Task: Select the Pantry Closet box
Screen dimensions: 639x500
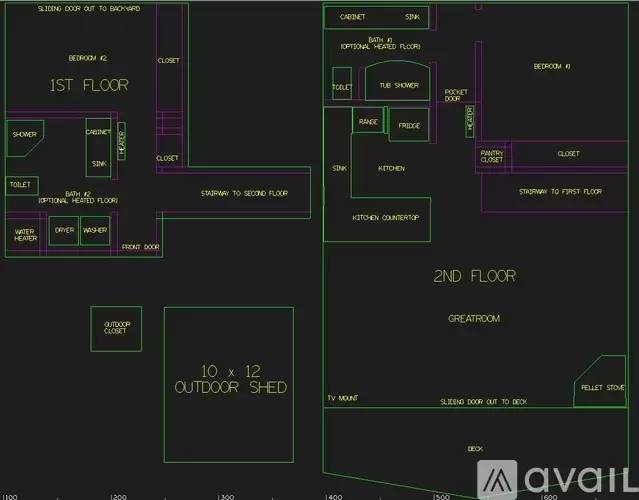Action: click(x=492, y=156)
